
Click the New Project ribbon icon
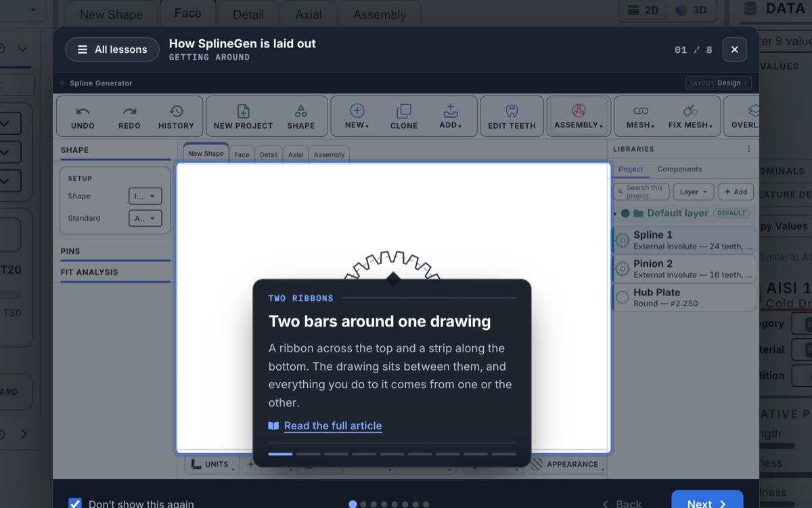(243, 111)
